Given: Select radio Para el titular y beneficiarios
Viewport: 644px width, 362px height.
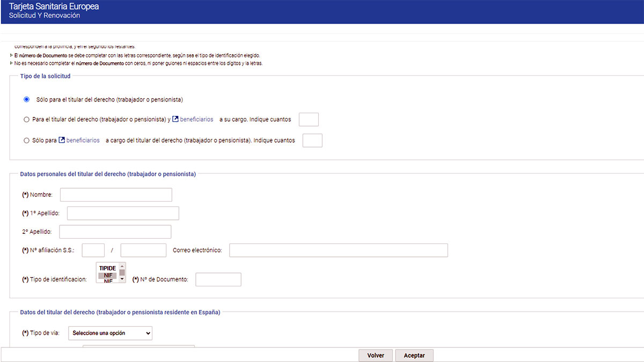Looking at the screenshot, I should [26, 119].
